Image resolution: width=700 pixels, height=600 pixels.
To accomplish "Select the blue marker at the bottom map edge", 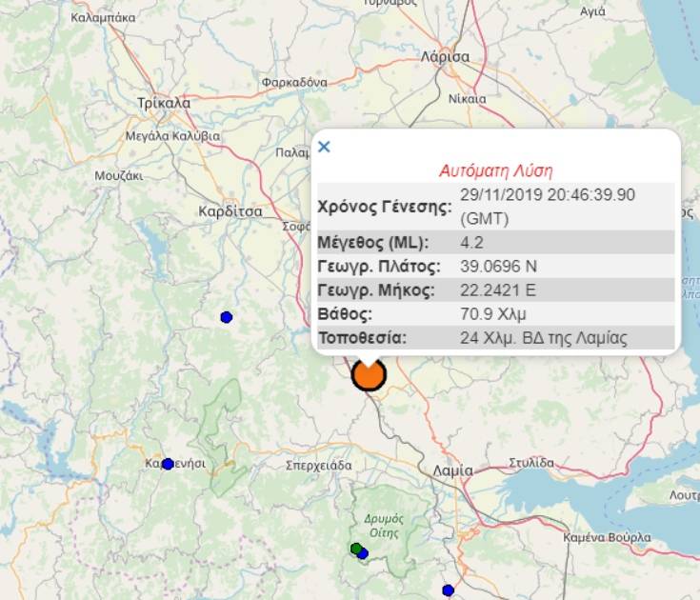I will tap(449, 590).
